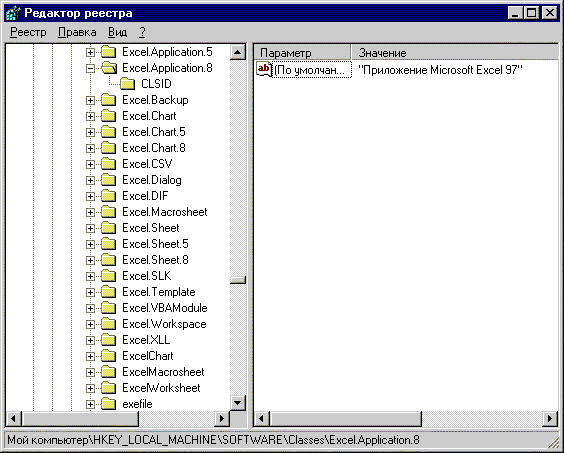Expand the ExcelWorksheet key
Screen dimensions: 564x453
pos(90,388)
